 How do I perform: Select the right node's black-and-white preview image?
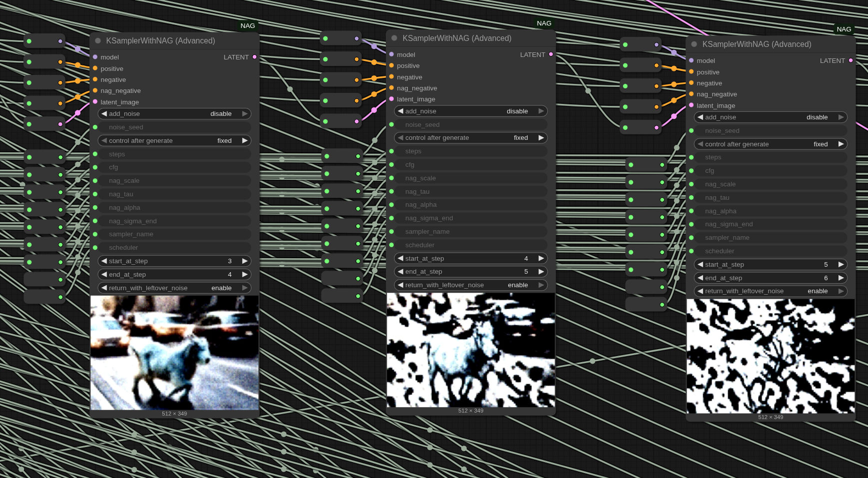(771, 356)
